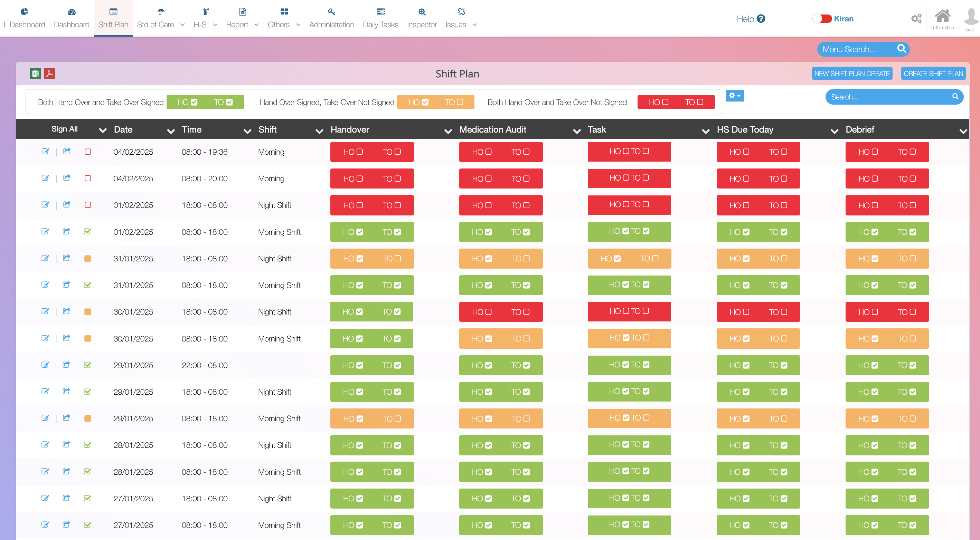The height and width of the screenshot is (540, 980).
Task: Click the table Search magnifier icon
Action: [x=955, y=97]
